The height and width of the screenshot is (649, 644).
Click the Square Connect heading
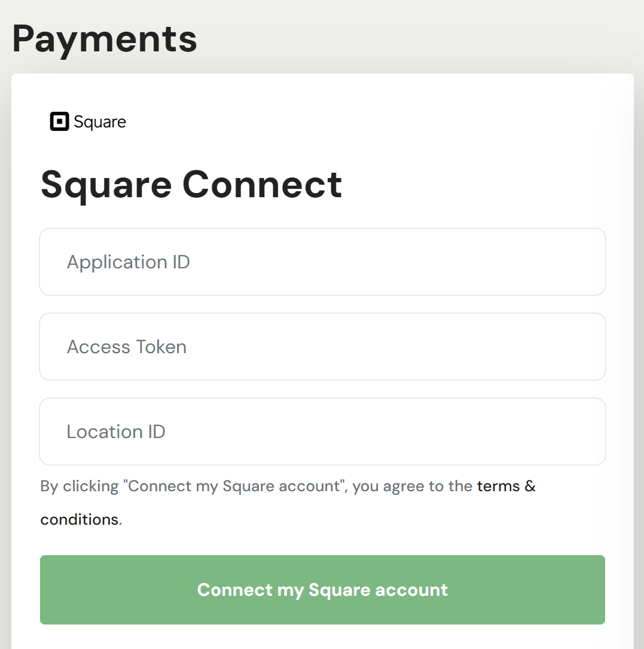point(191,183)
